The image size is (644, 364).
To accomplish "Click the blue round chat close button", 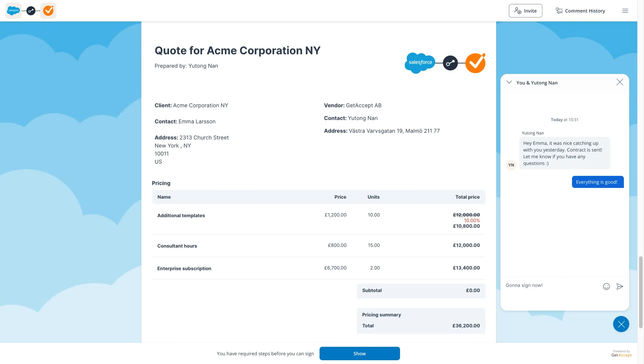I will [x=621, y=324].
